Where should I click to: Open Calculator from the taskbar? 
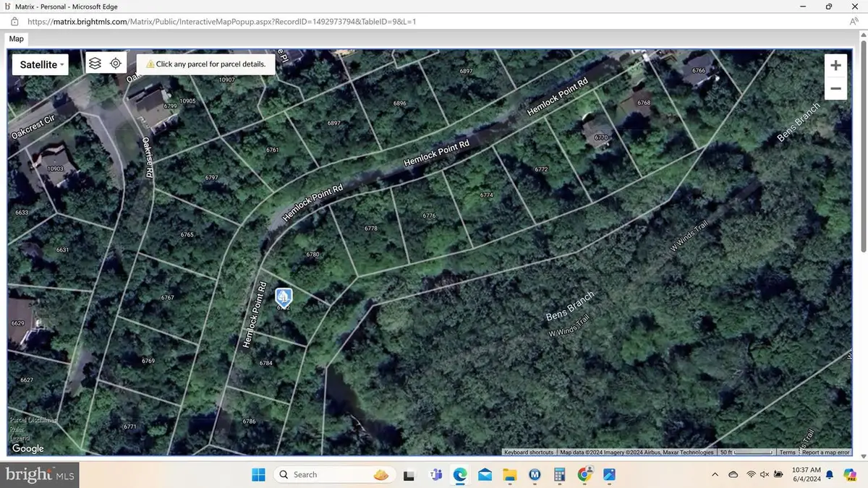pos(559,475)
